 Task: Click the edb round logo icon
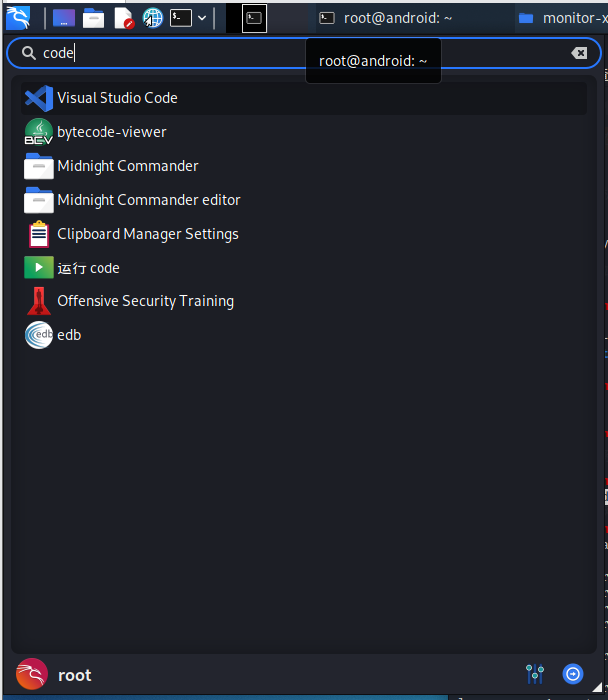click(x=39, y=335)
